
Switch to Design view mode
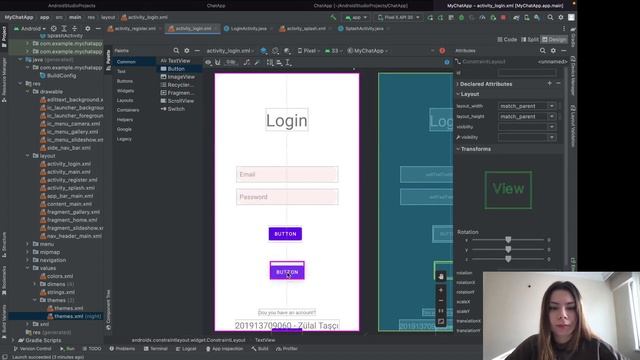tap(554, 40)
